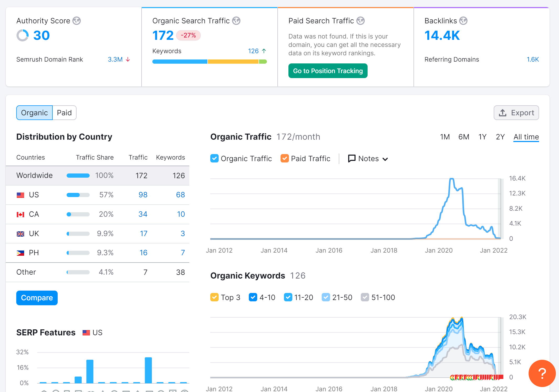Image resolution: width=559 pixels, height=392 pixels.
Task: Click the globe icon beside Paid Search Traffic
Action: tap(361, 21)
